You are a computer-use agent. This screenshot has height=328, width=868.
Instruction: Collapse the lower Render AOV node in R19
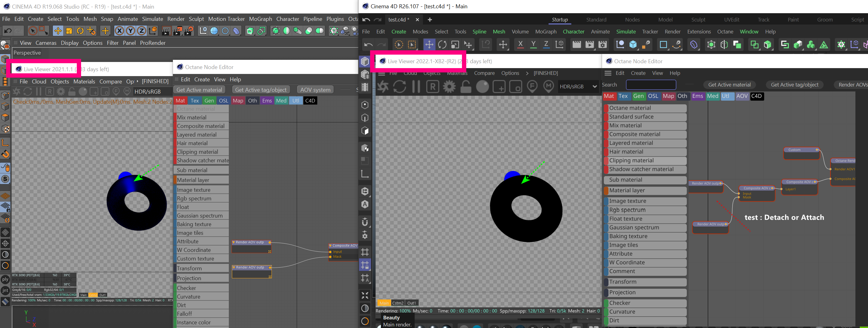point(233,267)
